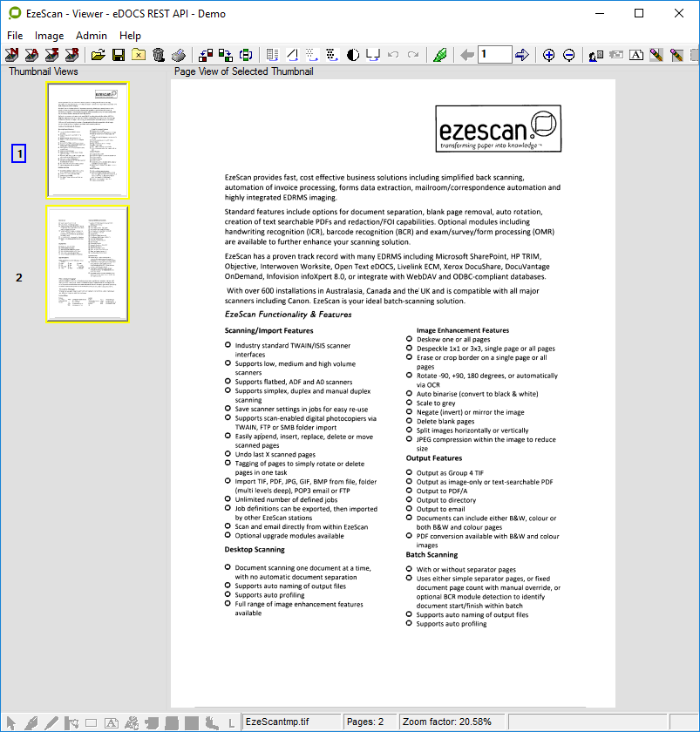Screen dimensions: 700x732
Task: Click the printer icon in toolbar
Action: [178, 55]
